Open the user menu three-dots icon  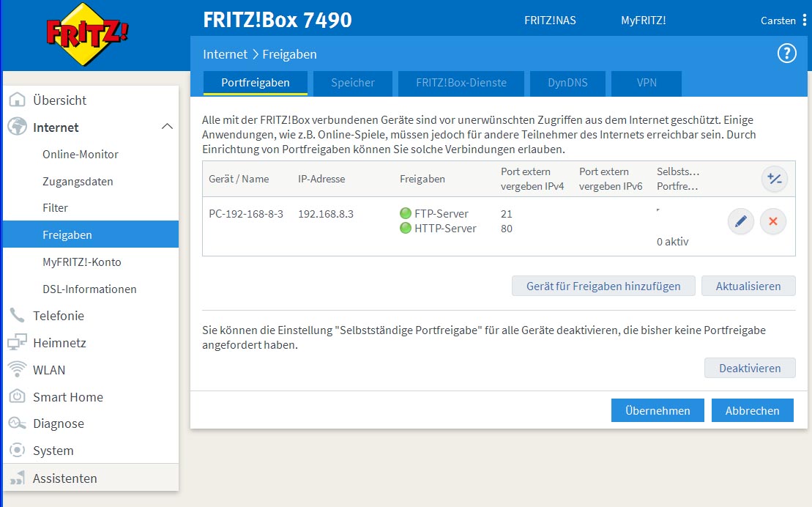click(x=804, y=21)
